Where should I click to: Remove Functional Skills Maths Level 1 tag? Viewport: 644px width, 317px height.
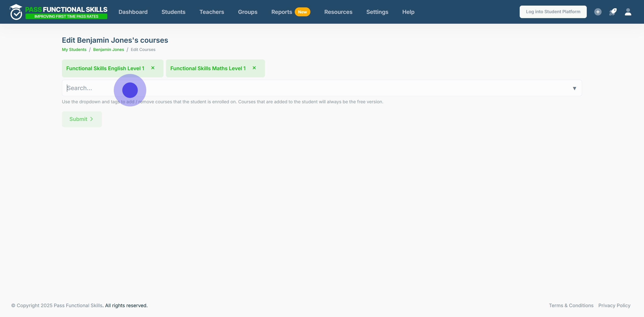tap(254, 68)
